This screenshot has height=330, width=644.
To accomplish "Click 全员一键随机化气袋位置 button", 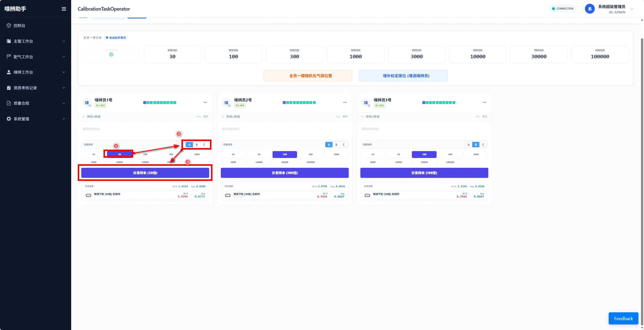I will [308, 76].
